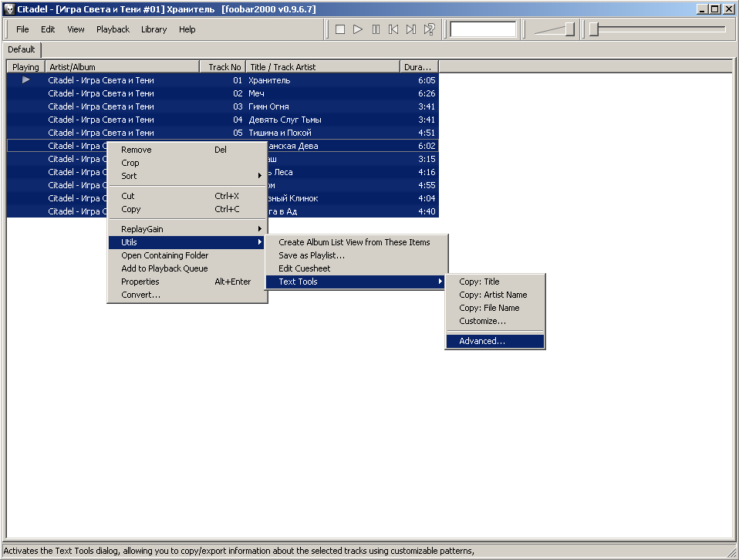The width and height of the screenshot is (739, 560).
Task: Open Properties from the context menu
Action: pos(187,282)
